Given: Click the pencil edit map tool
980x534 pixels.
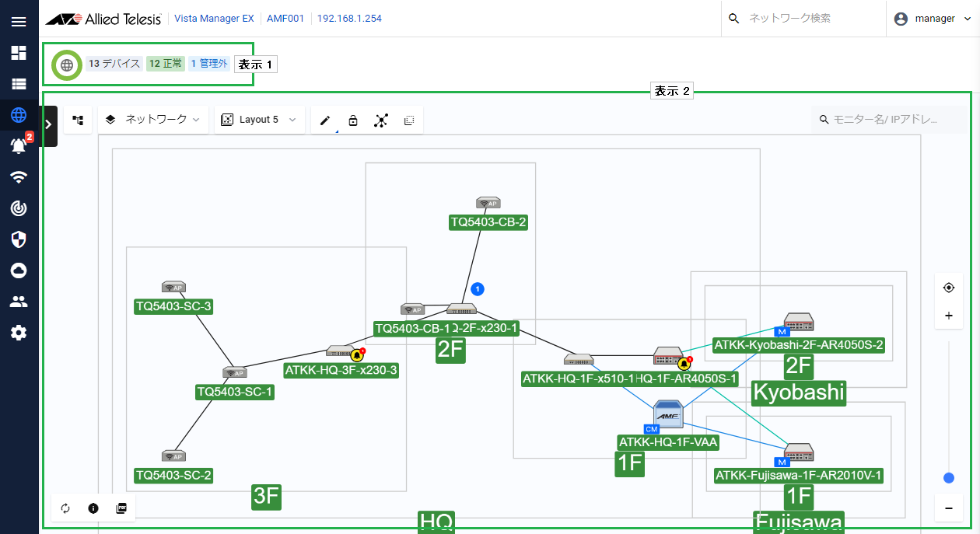Looking at the screenshot, I should point(325,120).
